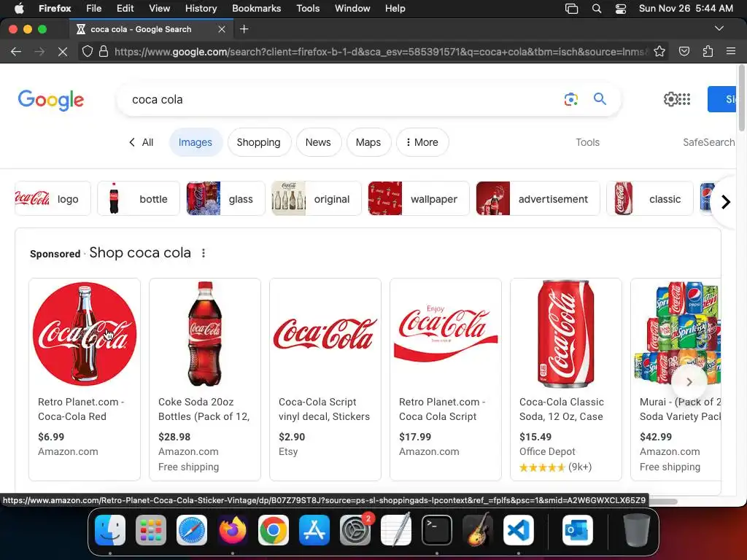Open Trash in the dock
The width and height of the screenshot is (747, 560).
pos(636,530)
